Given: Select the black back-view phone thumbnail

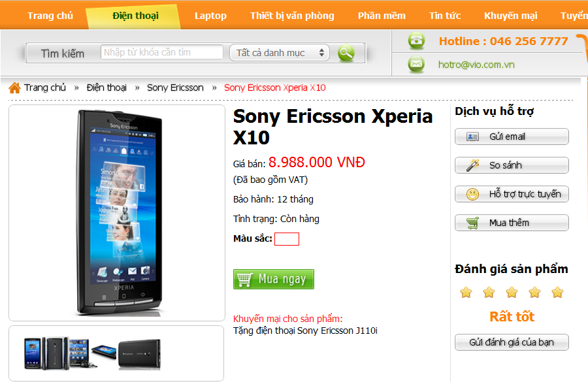Looking at the screenshot, I should 140,354.
